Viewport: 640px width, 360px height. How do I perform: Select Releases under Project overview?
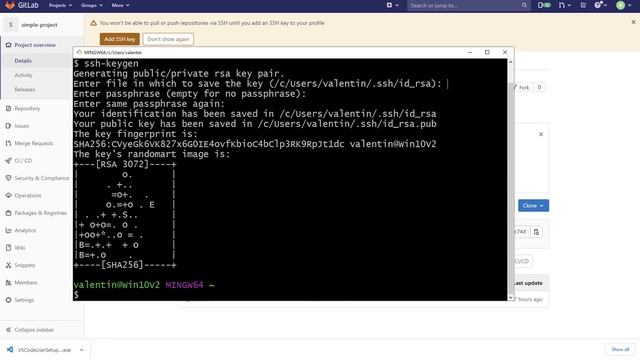24,89
